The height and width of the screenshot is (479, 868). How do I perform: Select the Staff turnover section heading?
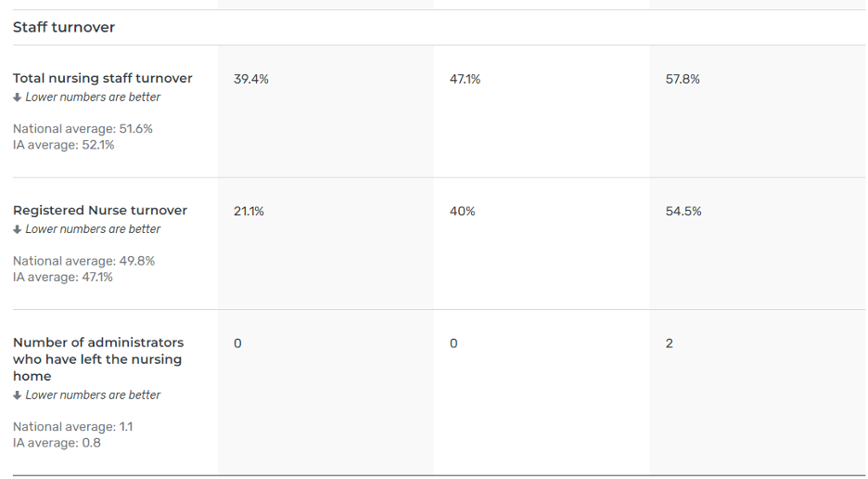point(64,28)
